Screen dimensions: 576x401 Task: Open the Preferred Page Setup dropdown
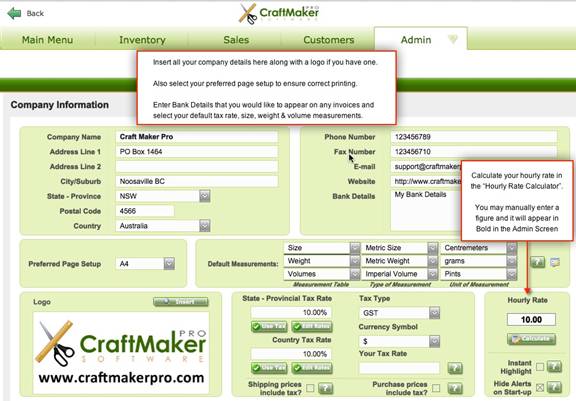(169, 263)
